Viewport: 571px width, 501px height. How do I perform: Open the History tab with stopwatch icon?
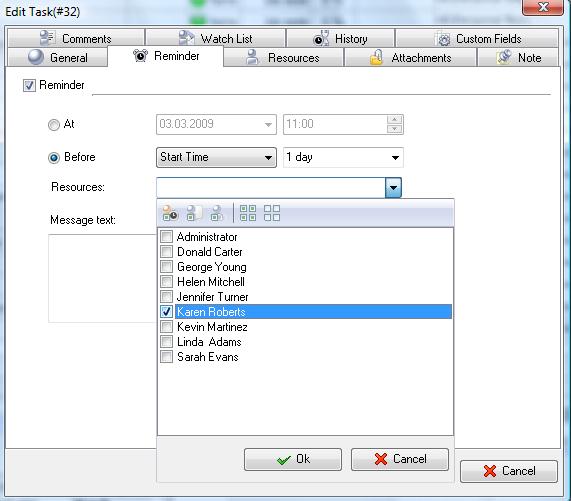[x=340, y=38]
